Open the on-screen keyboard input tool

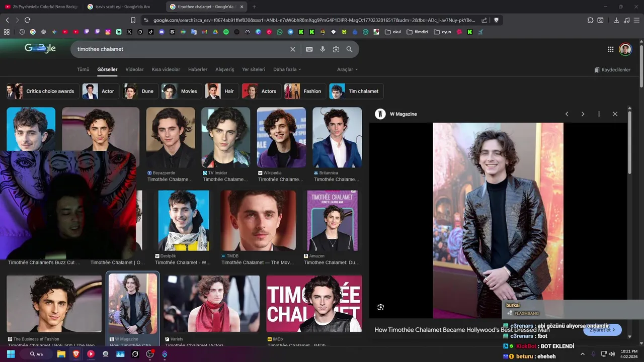click(x=309, y=49)
